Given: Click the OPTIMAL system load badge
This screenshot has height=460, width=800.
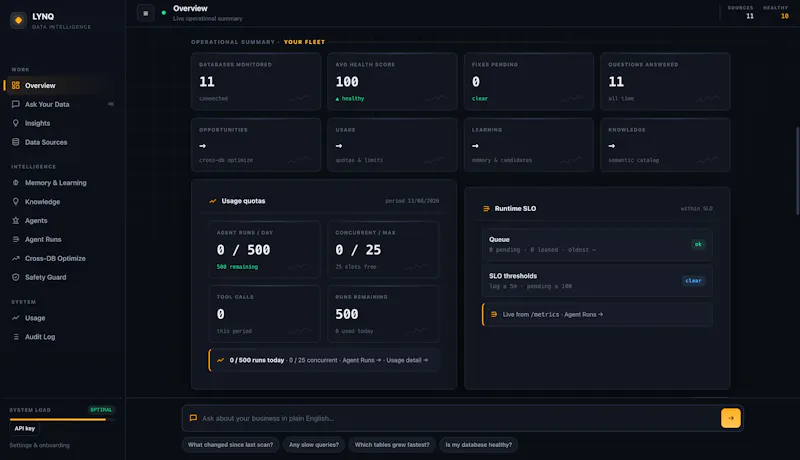Looking at the screenshot, I should pyautogui.click(x=101, y=410).
